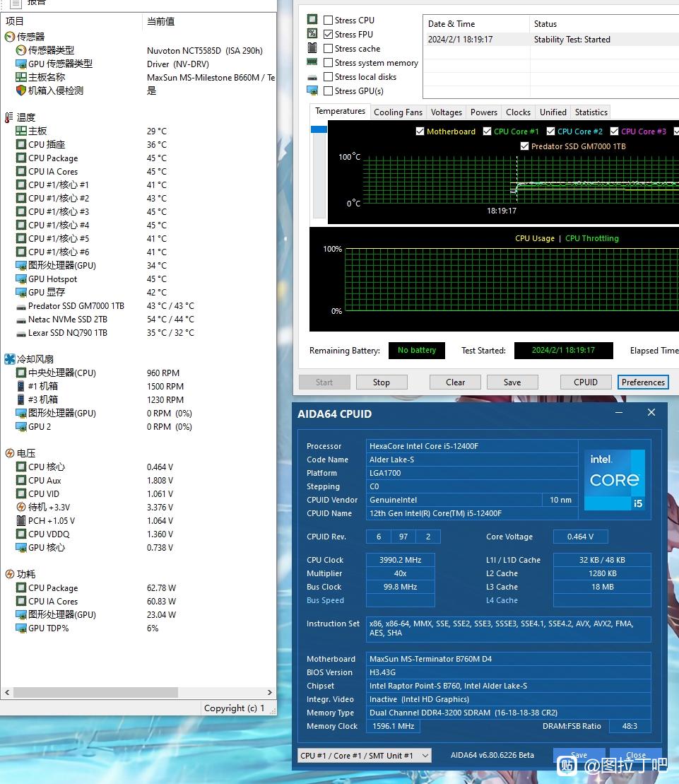Click the shield icon beside 机箱入侵检测
The height and width of the screenshot is (784, 679).
pyautogui.click(x=21, y=90)
